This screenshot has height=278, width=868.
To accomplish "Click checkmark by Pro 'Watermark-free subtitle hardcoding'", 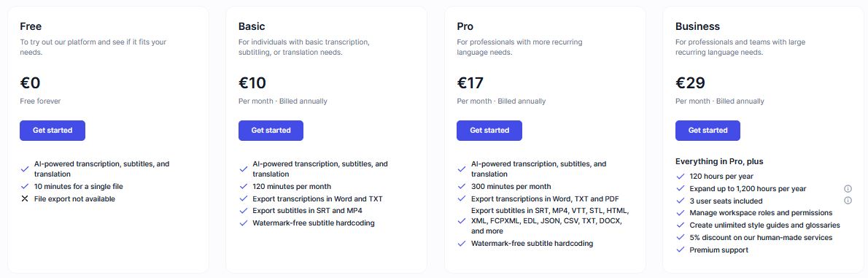I will pos(462,244).
